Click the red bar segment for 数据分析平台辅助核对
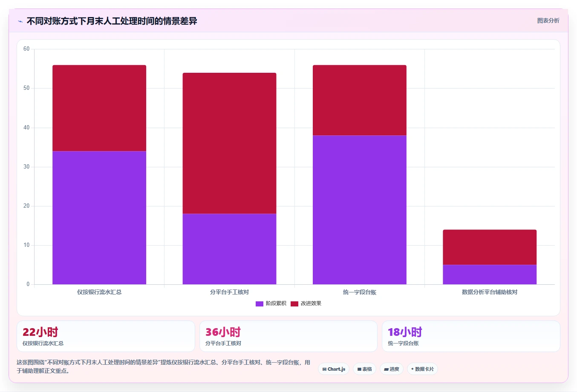577x392 pixels. (x=490, y=247)
